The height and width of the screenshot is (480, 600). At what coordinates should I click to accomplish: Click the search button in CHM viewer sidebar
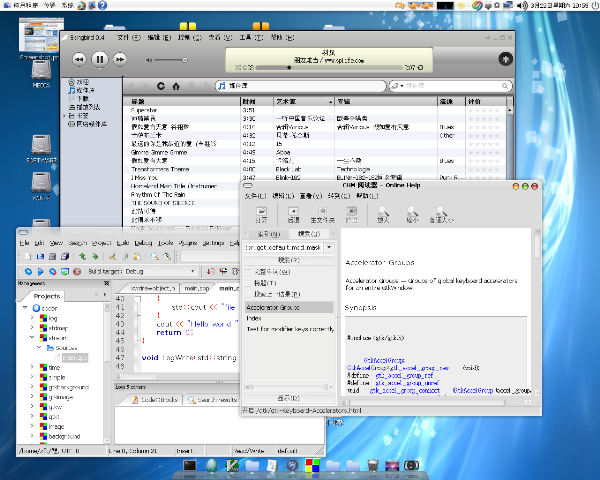coord(289,260)
